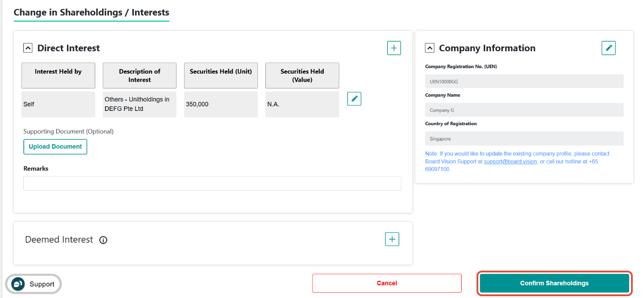Add a new Direct Interest entry

[394, 48]
